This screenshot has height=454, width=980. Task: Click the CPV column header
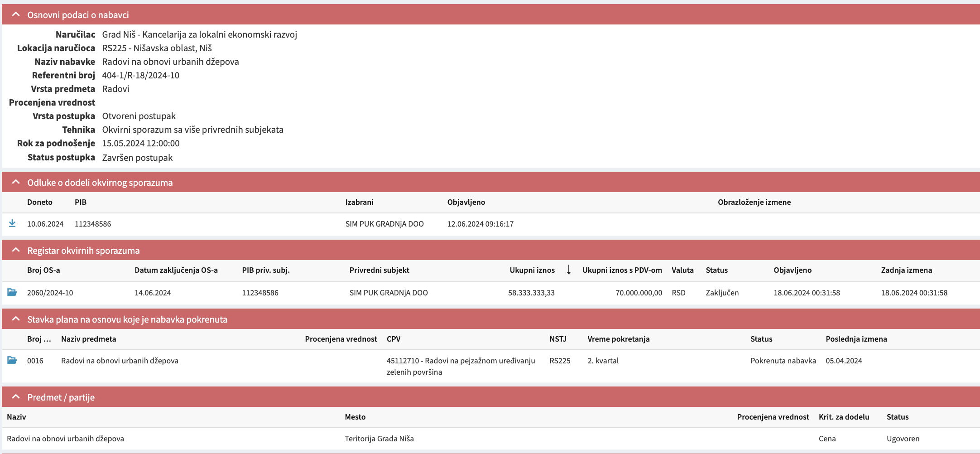[x=393, y=339]
